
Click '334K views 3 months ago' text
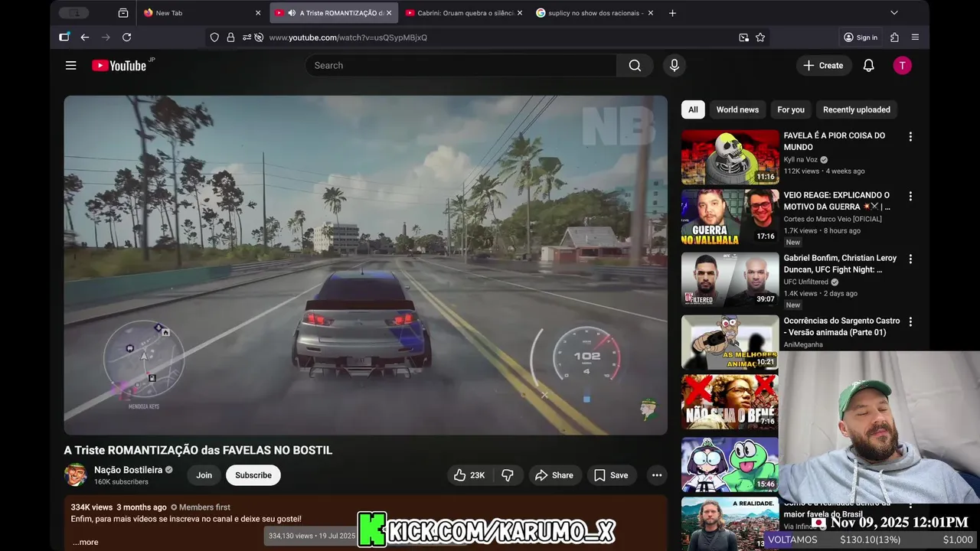coord(119,507)
